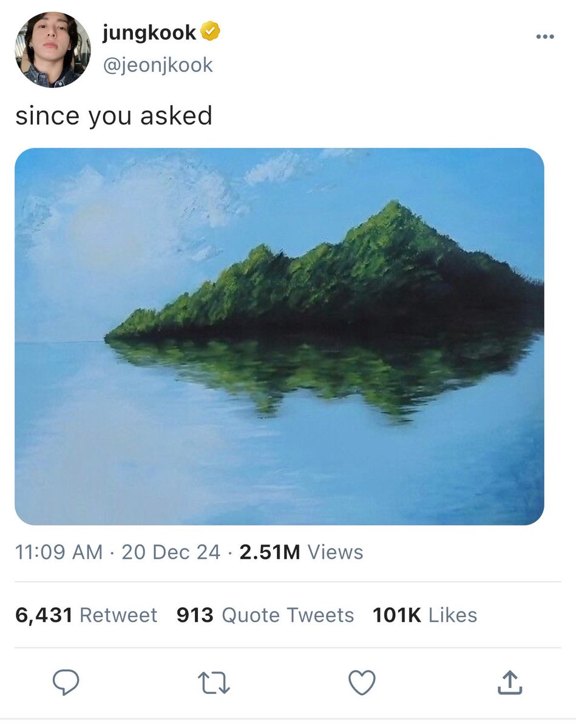Click the 20 Dec 24 date

[171, 552]
